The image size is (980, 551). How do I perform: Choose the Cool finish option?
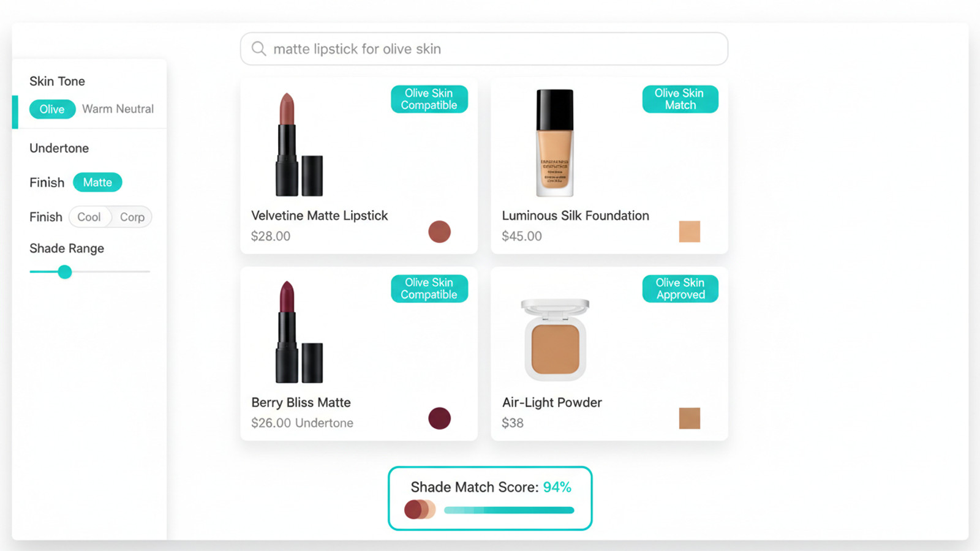tap(89, 217)
